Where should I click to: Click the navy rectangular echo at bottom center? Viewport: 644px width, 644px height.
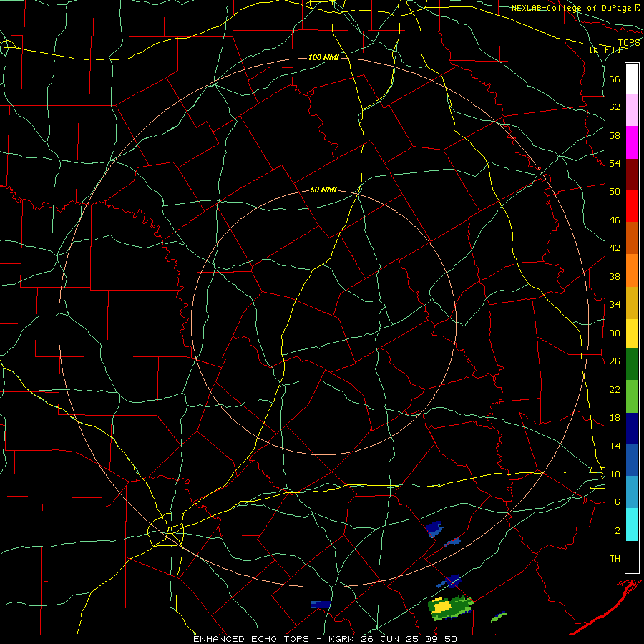point(321,605)
